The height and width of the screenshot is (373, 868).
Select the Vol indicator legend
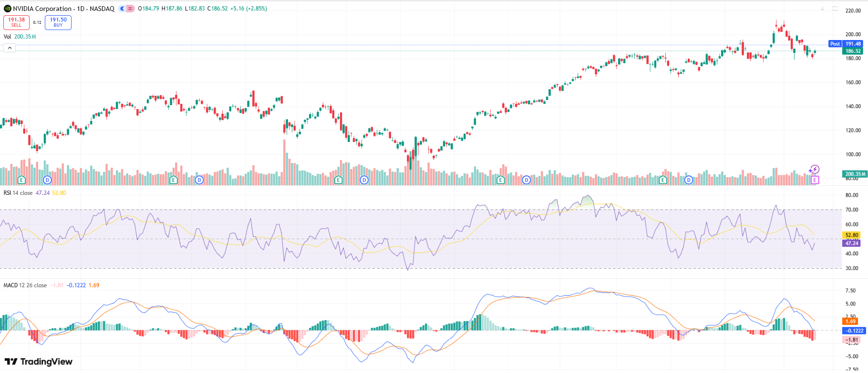point(7,37)
